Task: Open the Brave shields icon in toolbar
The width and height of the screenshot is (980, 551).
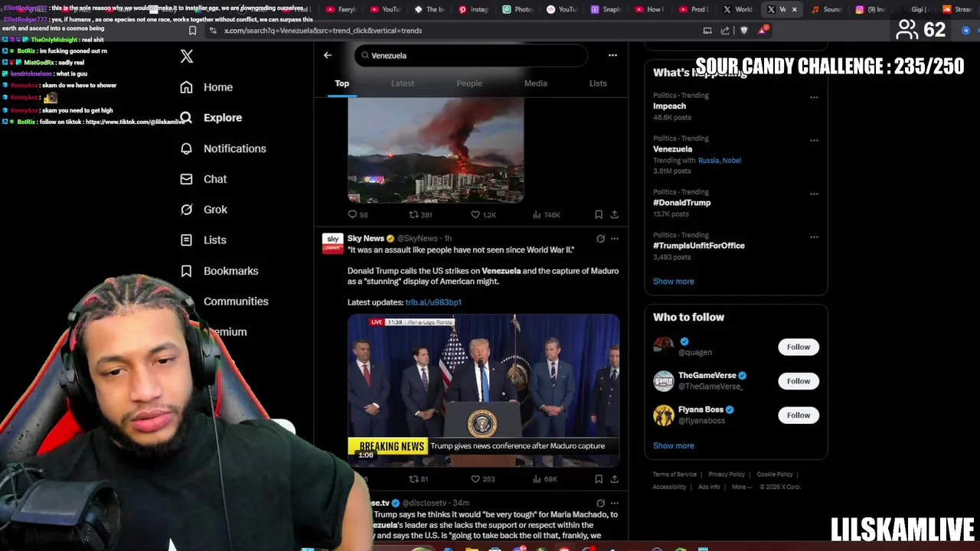Action: click(x=744, y=31)
